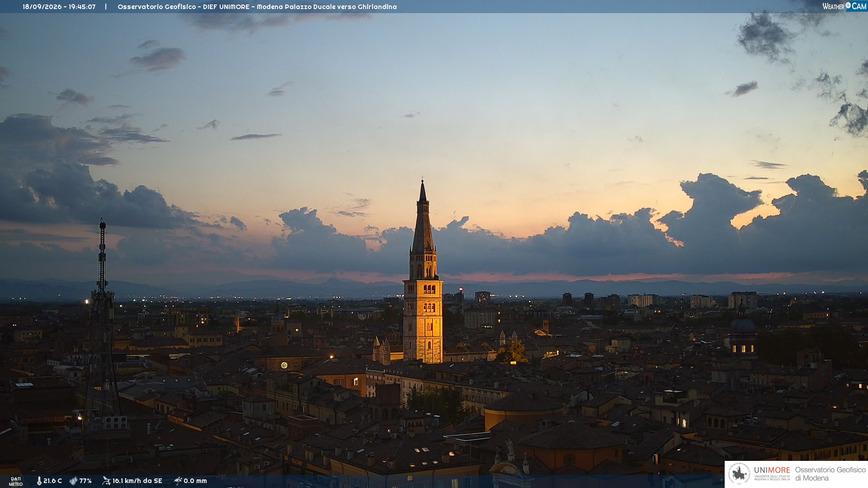Select the 16.1 km/h da SE wind reading

coord(137,481)
